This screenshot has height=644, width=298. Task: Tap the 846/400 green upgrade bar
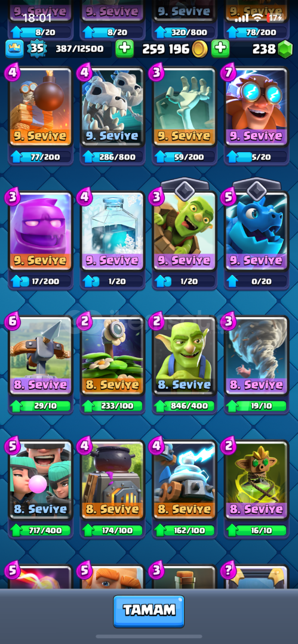(185, 407)
